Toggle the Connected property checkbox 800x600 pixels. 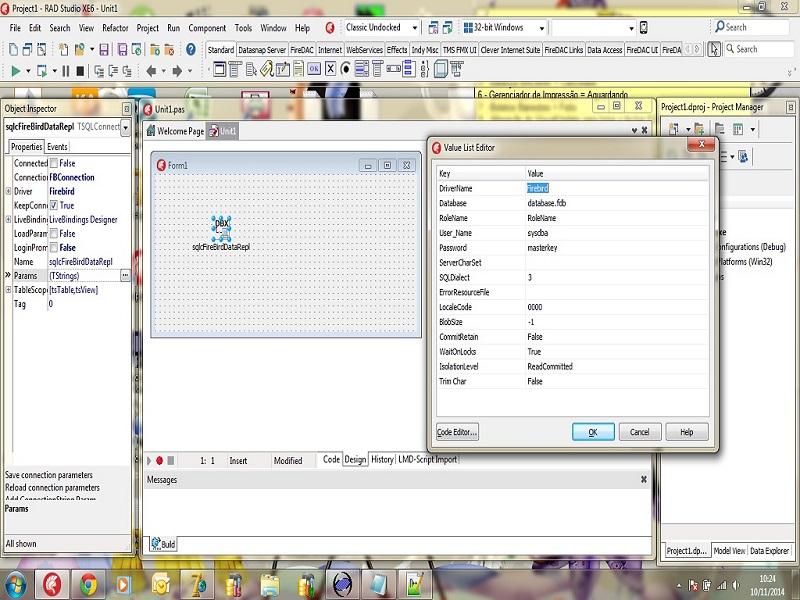pos(54,163)
